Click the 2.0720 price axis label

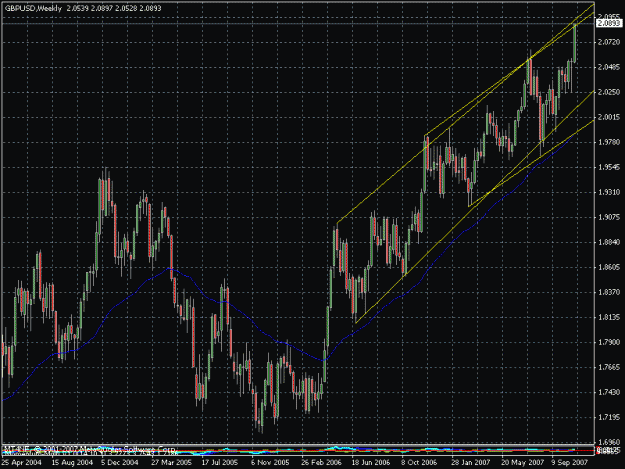(609, 42)
